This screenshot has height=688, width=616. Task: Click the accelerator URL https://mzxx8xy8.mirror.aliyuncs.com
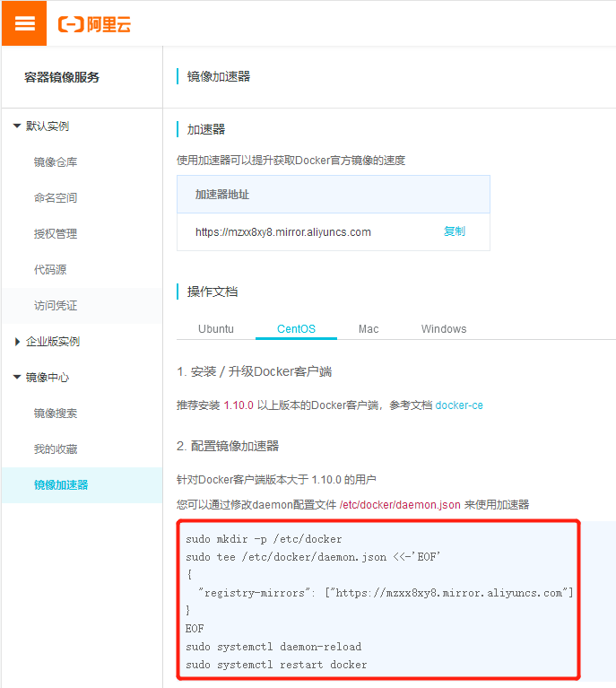(283, 232)
